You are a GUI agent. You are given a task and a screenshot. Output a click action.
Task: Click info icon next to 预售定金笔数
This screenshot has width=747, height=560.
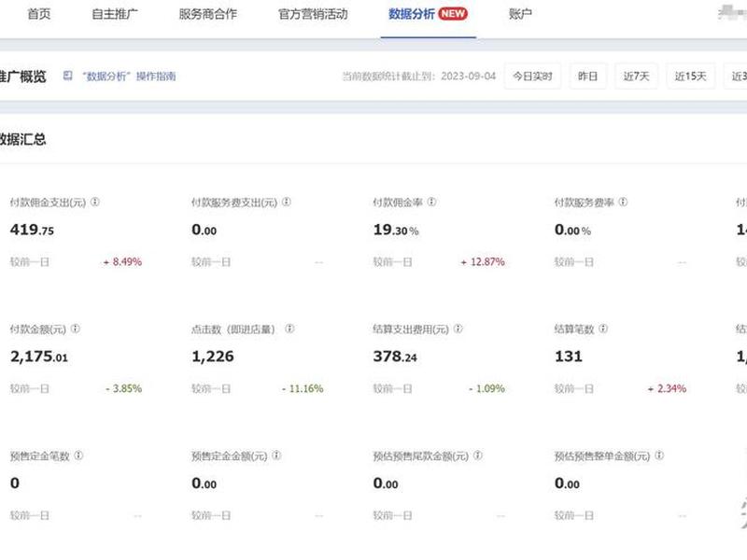click(x=78, y=455)
